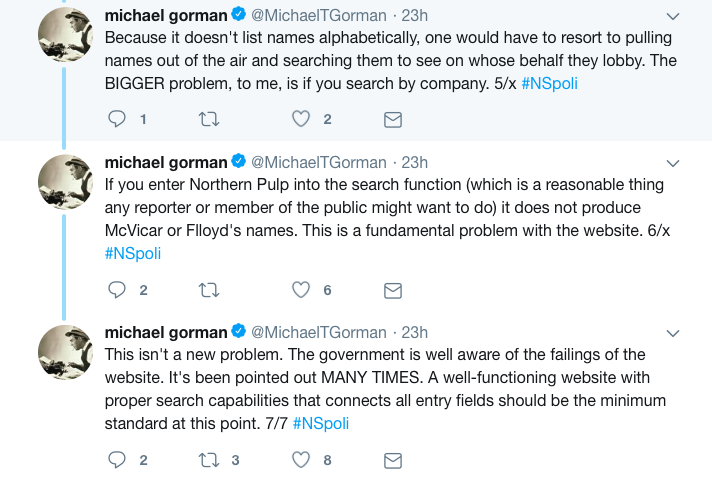This screenshot has width=712, height=480.
Task: Like the 5/x tweet
Action: pos(301,119)
